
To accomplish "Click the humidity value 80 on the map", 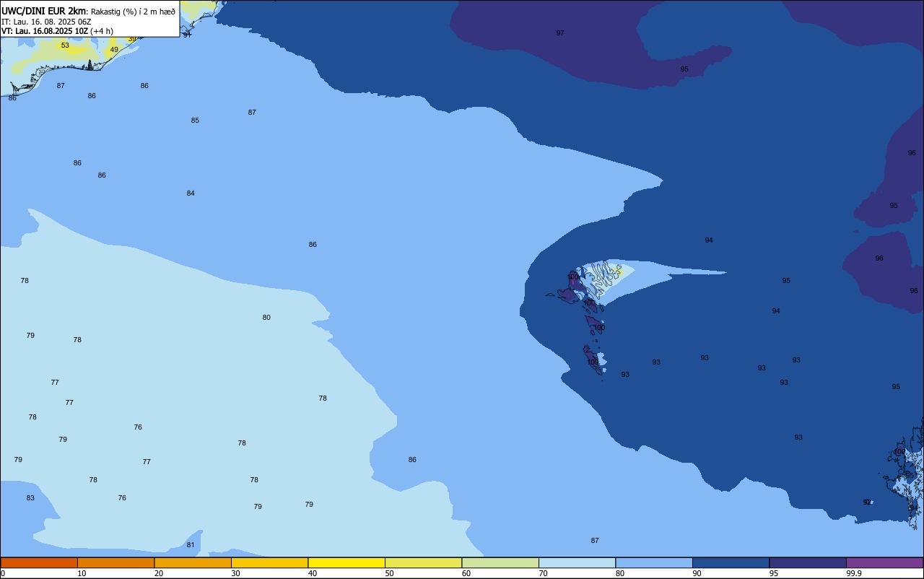I will [x=266, y=318].
